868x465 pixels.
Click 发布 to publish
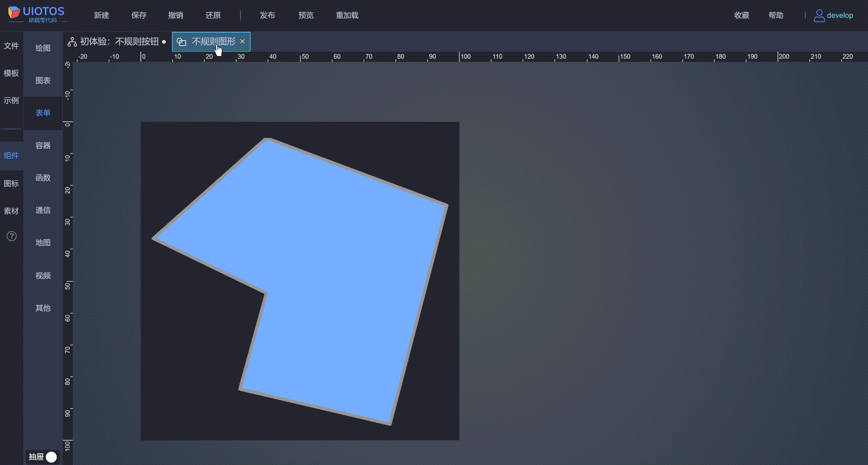click(x=267, y=15)
